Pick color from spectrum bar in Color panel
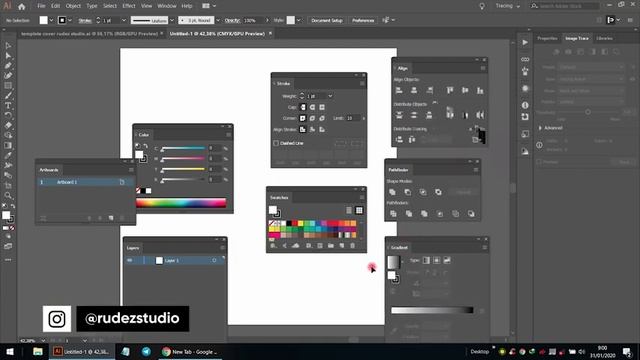The image size is (640, 360). point(181,203)
